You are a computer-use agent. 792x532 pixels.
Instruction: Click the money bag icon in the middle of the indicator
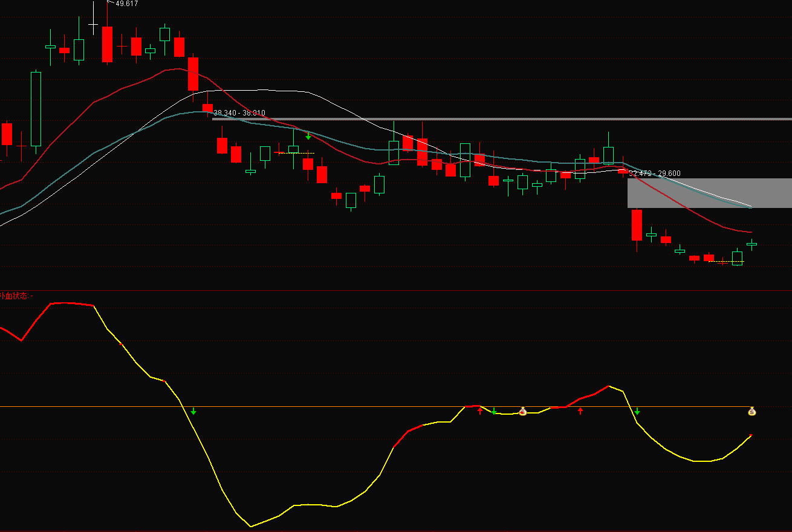point(523,411)
